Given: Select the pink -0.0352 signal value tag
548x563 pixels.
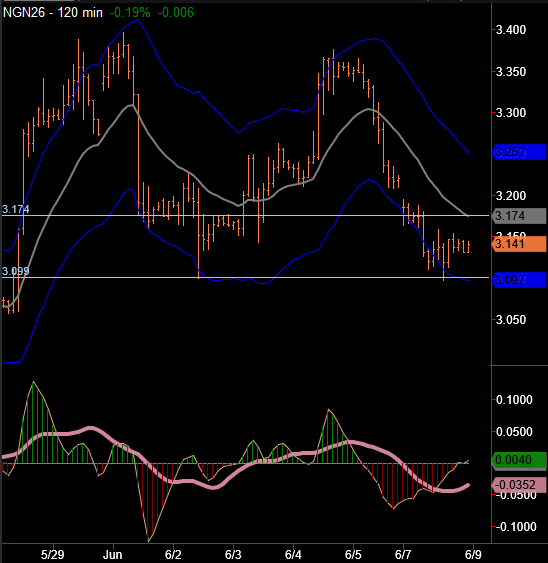Looking at the screenshot, I should 519,485.
